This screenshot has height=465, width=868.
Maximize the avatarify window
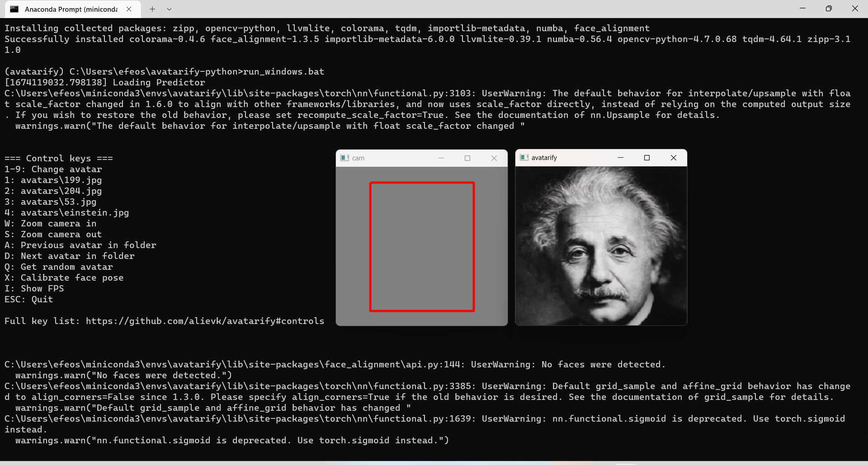coord(647,158)
